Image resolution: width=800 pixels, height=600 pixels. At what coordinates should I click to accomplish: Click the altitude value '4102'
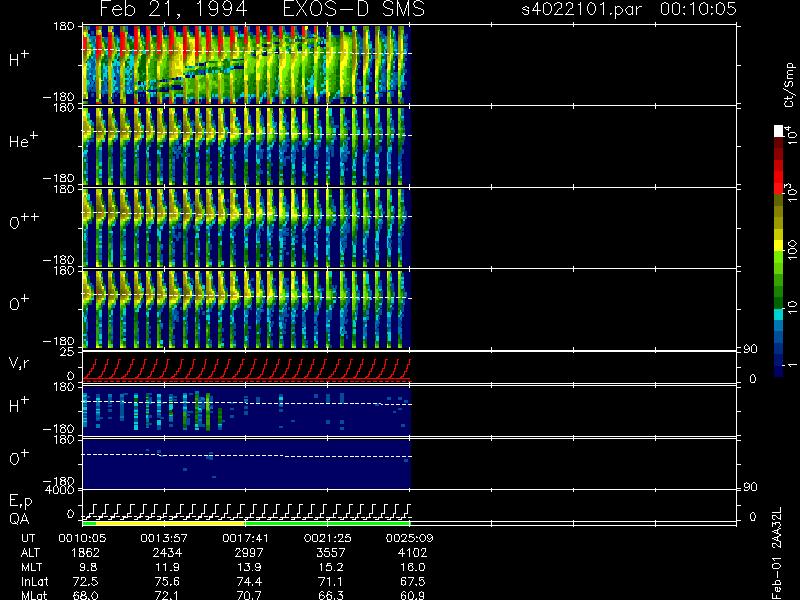click(412, 553)
